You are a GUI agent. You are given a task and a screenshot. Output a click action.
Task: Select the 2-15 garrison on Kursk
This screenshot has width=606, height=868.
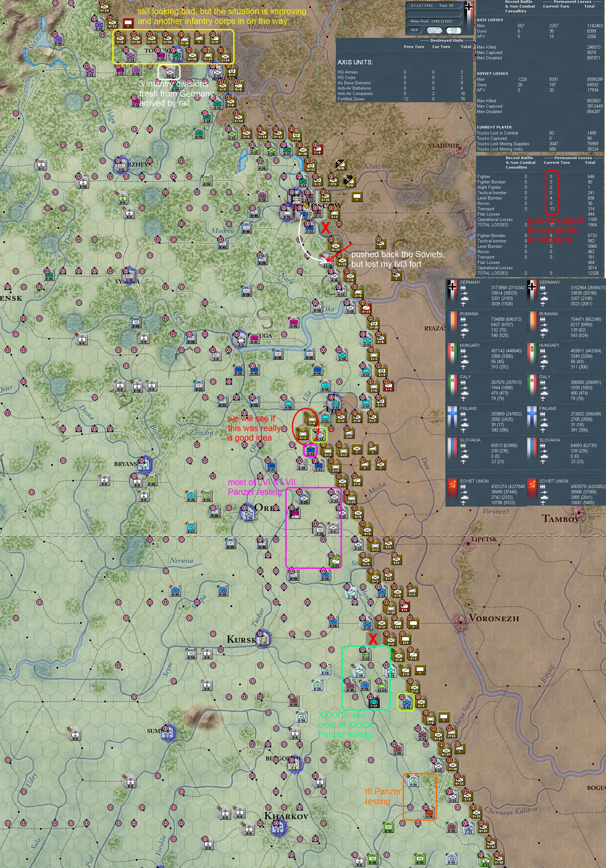(263, 639)
